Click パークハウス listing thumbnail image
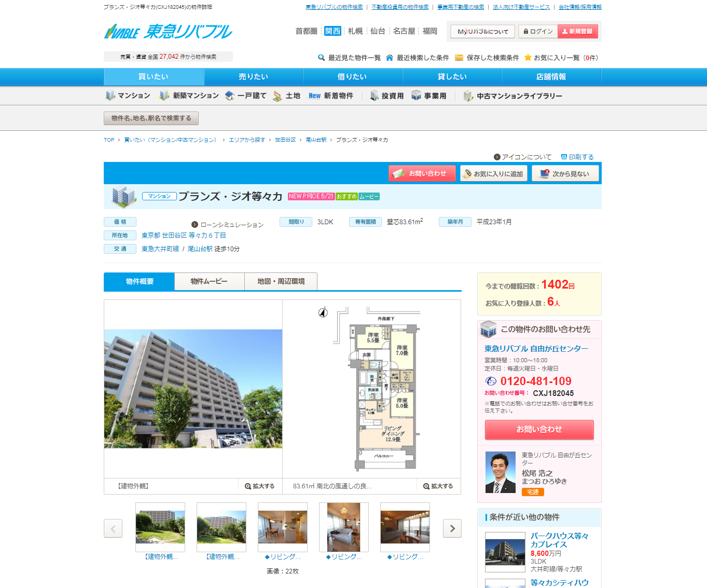 505,552
